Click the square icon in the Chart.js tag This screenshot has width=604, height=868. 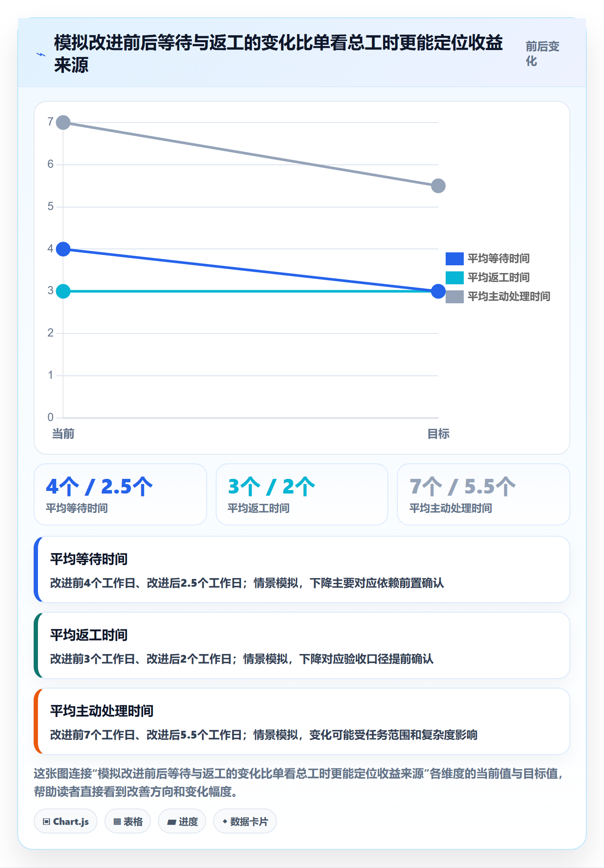(47, 822)
